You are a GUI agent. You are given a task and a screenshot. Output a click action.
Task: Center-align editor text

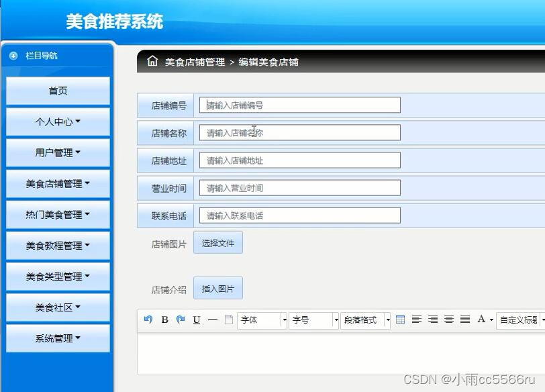pyautogui.click(x=449, y=319)
